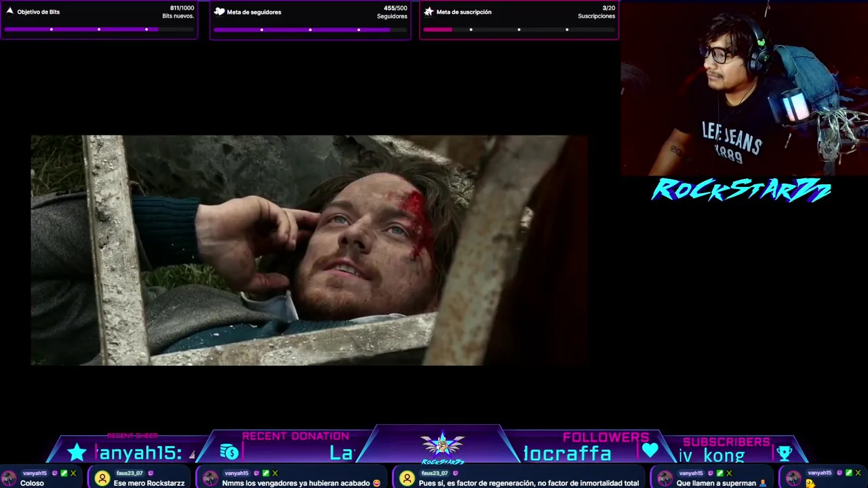This screenshot has height=488, width=868.
Task: Click the 'Nmms los vengadores ya hubieran acabado' message
Action: click(301, 483)
